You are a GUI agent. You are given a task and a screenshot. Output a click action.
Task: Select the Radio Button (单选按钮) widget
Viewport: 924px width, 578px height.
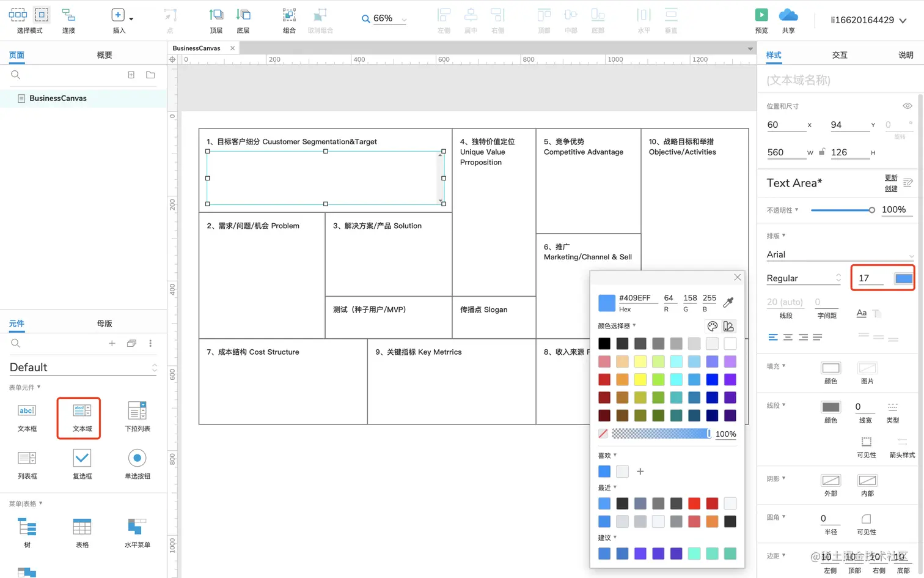(x=137, y=465)
